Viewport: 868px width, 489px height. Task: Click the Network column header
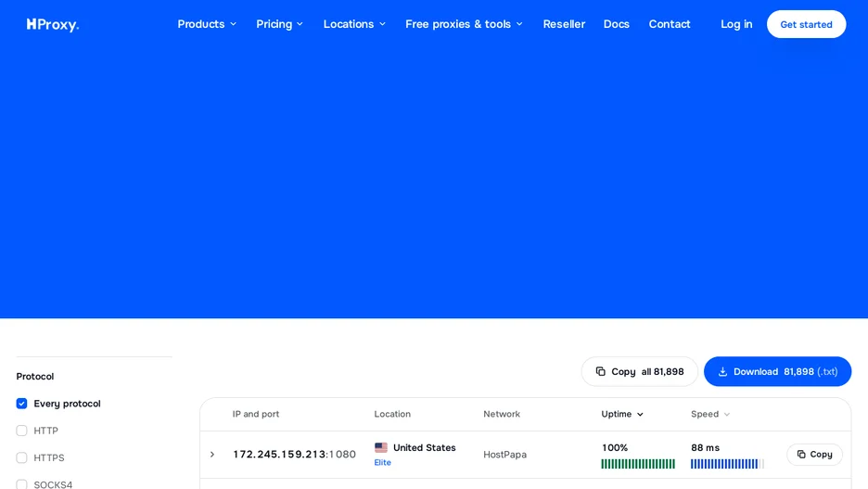pos(502,414)
